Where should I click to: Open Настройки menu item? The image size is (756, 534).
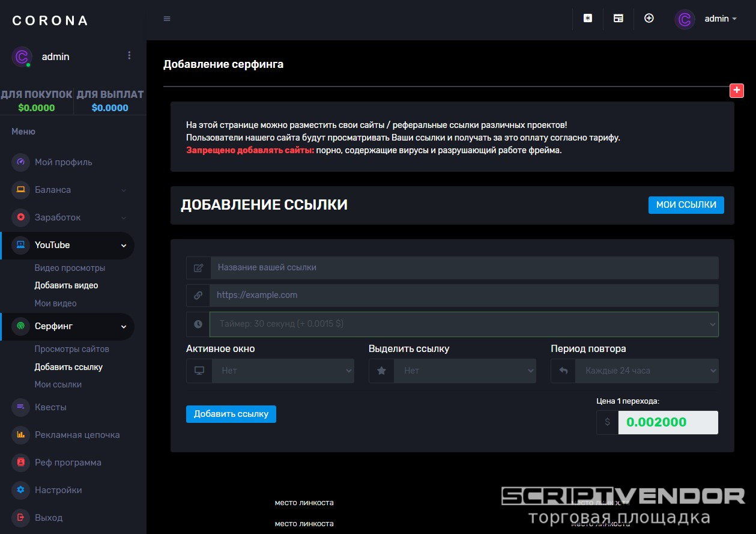click(x=58, y=490)
